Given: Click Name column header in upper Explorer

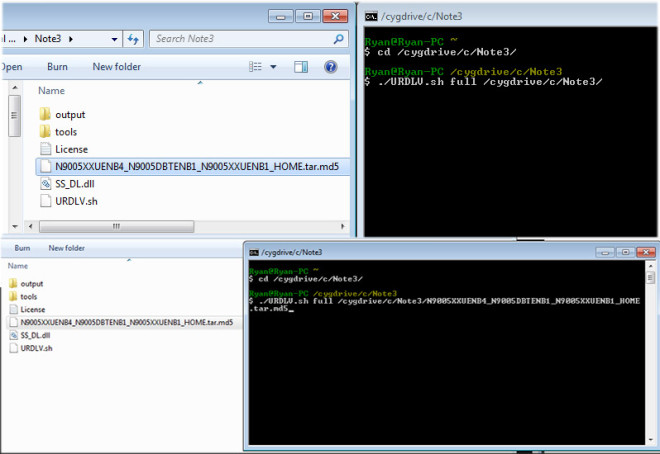Looking at the screenshot, I should tap(52, 90).
